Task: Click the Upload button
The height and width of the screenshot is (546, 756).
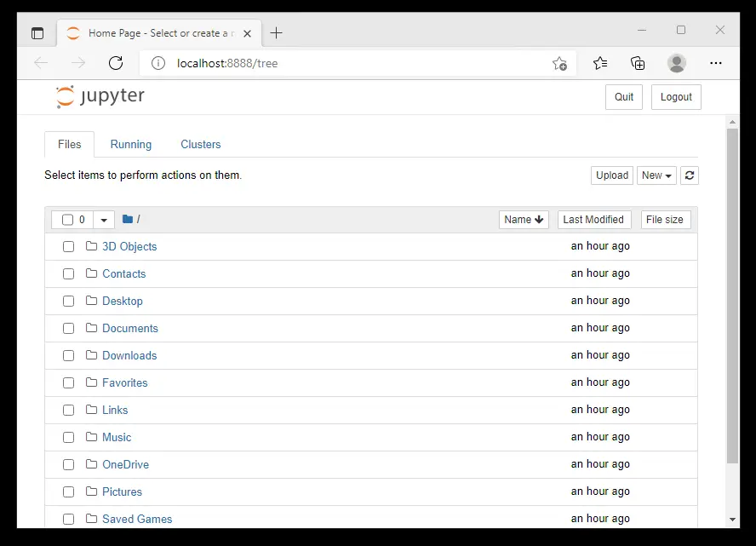Action: coord(611,175)
